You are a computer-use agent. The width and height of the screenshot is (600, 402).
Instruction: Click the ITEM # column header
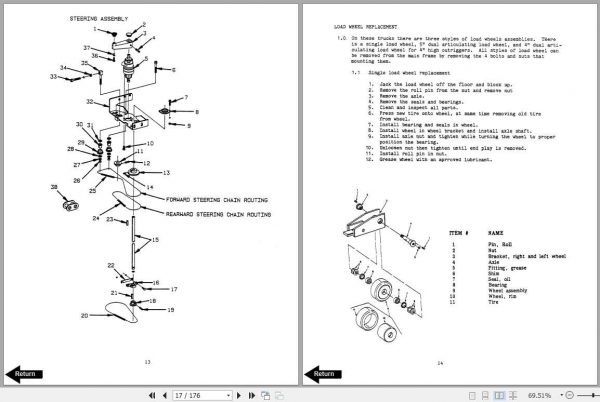[x=459, y=233]
